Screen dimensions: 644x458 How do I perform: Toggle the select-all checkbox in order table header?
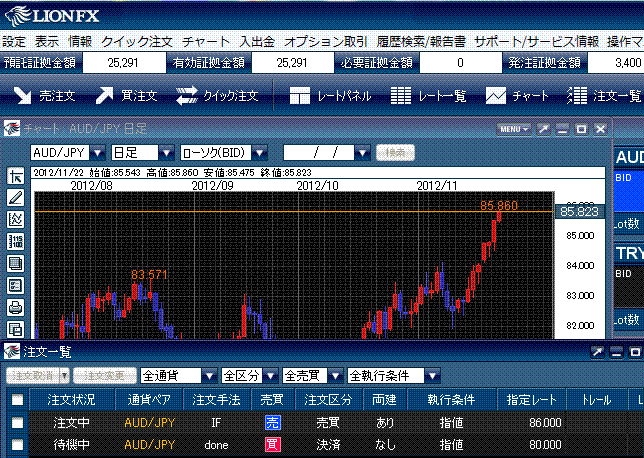coord(17,399)
